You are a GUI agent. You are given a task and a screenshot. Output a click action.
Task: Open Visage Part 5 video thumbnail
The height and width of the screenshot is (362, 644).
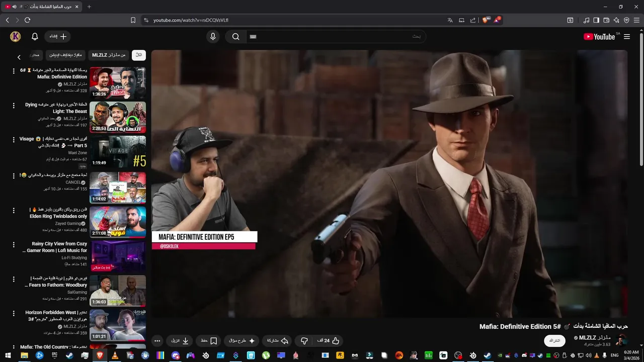(118, 151)
